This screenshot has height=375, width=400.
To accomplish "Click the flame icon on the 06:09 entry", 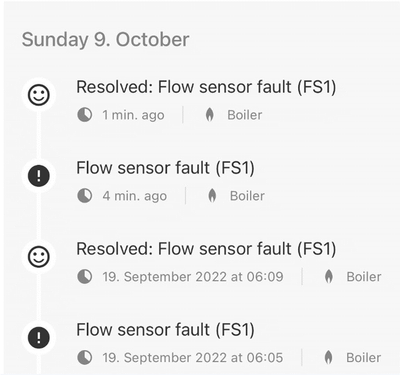I will (329, 277).
